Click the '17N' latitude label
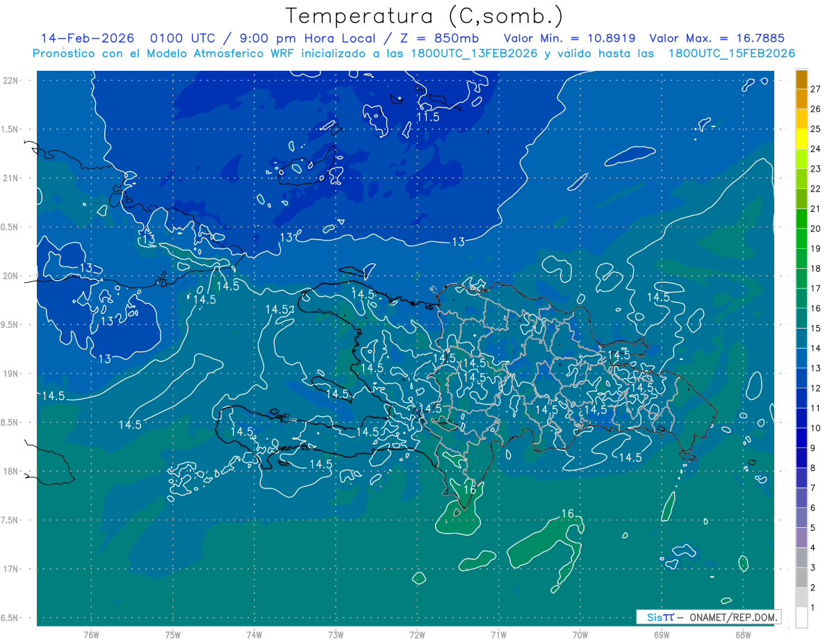This screenshot has height=644, width=834. 12,569
